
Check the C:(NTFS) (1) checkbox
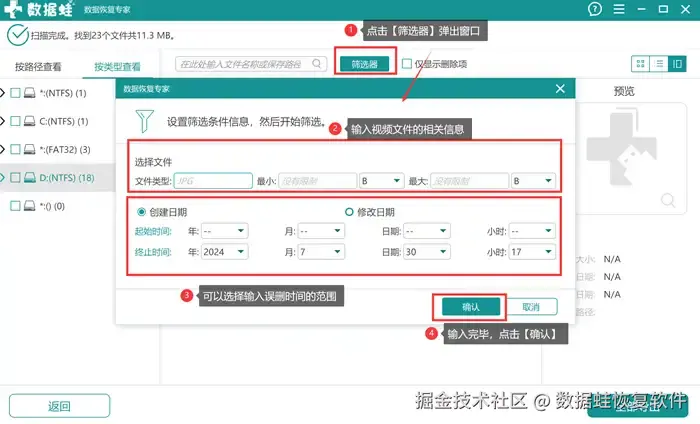(15, 121)
